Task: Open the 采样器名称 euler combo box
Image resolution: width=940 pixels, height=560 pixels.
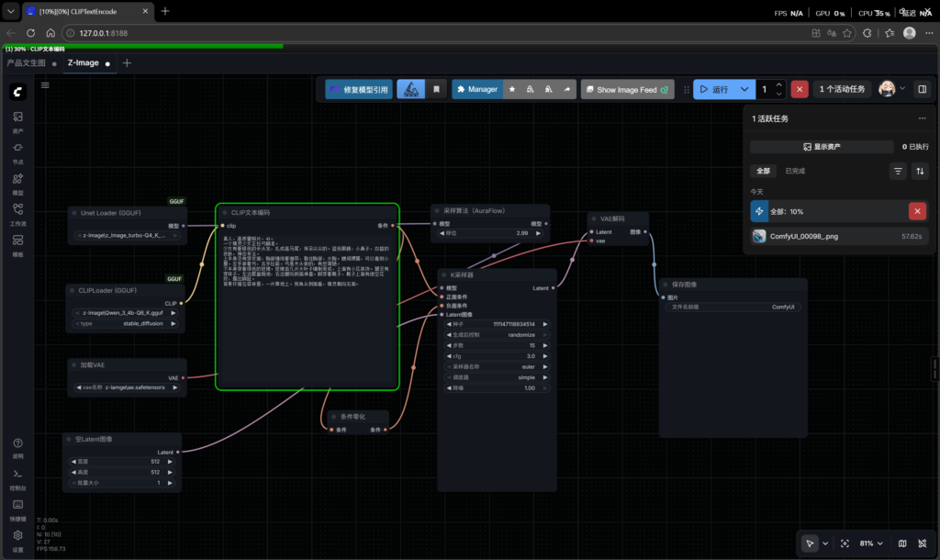Action: [496, 365]
